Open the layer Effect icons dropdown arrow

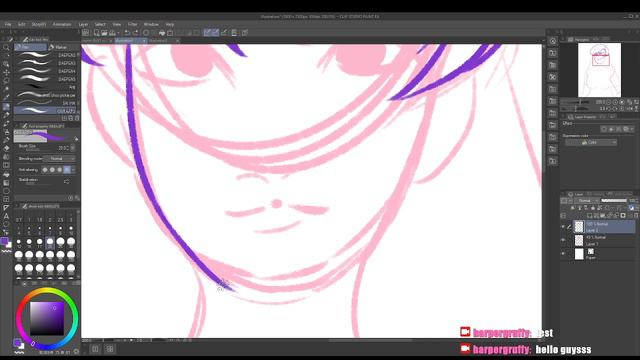click(x=632, y=129)
